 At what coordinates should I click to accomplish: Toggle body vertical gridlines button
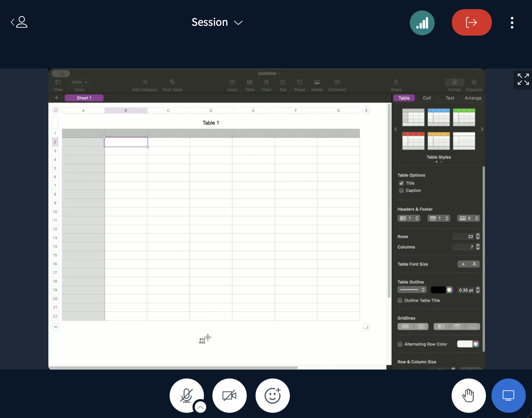[421, 327]
